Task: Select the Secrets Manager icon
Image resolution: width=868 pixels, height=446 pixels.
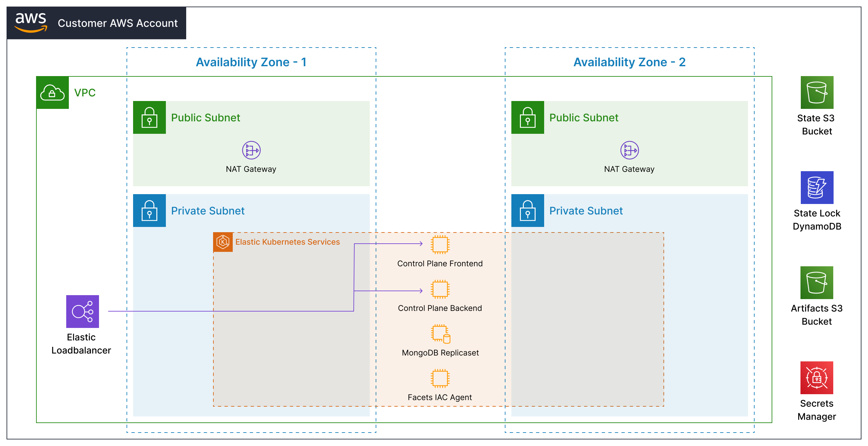Action: click(817, 377)
